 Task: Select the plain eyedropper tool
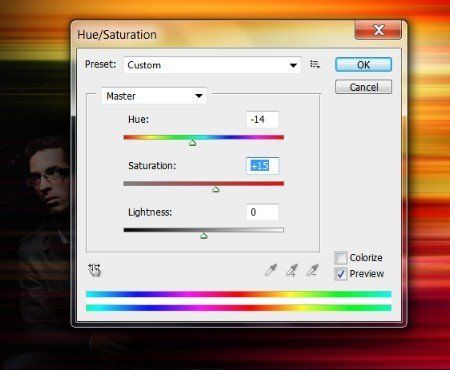tap(271, 270)
